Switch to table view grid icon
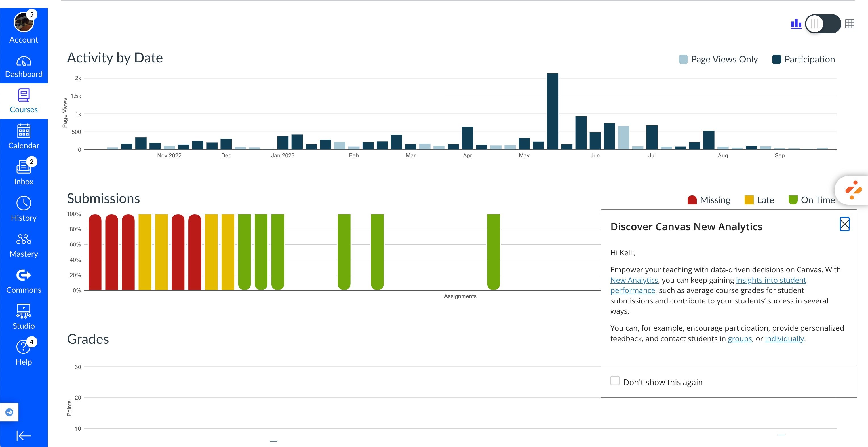The width and height of the screenshot is (868, 447). click(850, 24)
